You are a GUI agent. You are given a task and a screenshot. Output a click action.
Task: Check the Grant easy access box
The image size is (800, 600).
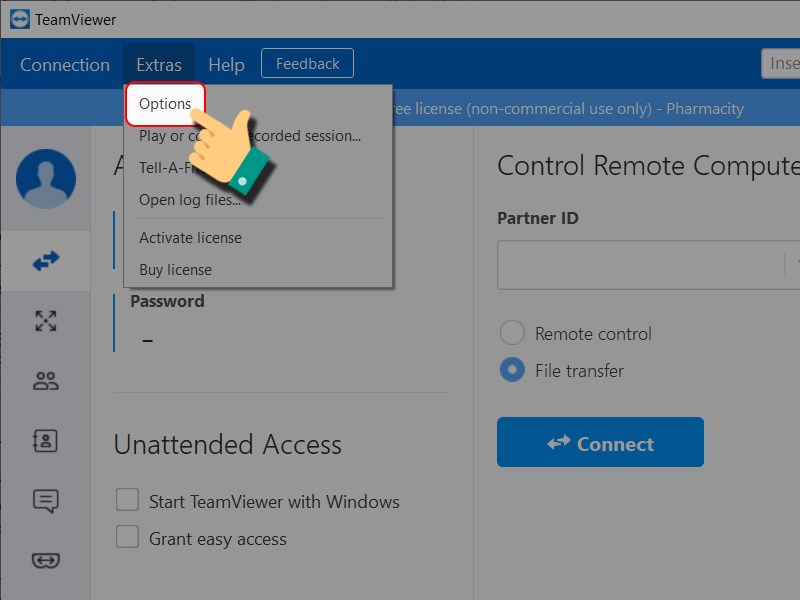click(x=127, y=538)
